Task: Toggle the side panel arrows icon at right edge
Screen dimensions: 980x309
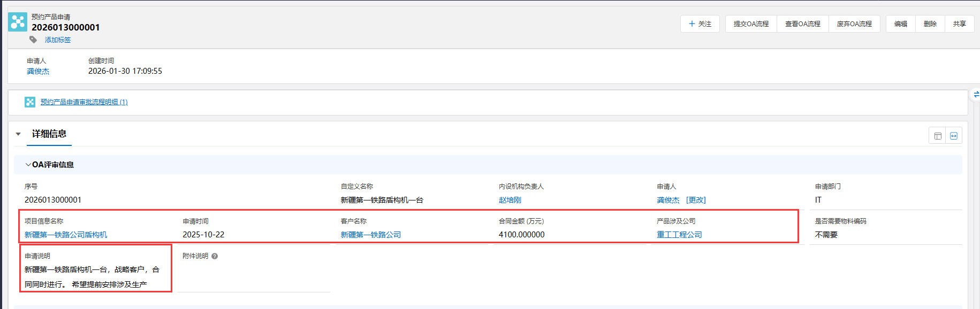Action: pos(976,95)
